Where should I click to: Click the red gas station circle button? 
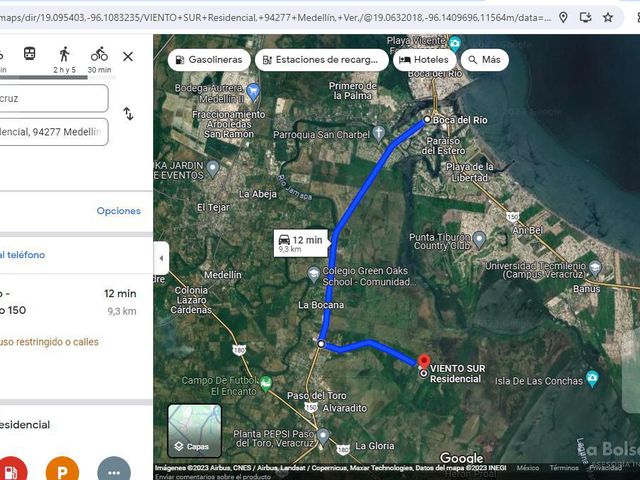[11, 469]
